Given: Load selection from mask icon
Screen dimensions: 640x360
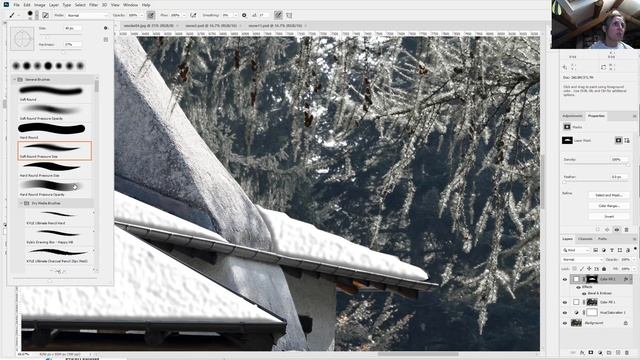Looking at the screenshot, I should pyautogui.click(x=598, y=229).
